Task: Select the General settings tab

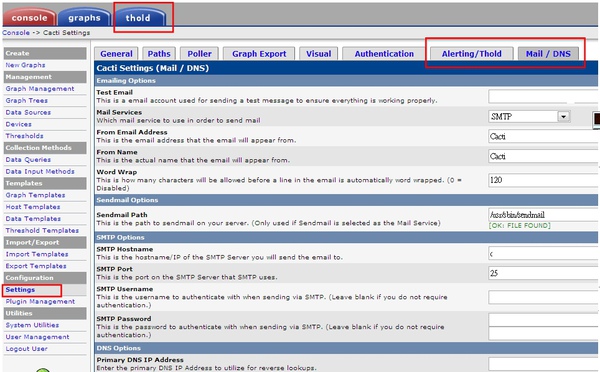Action: 116,54
